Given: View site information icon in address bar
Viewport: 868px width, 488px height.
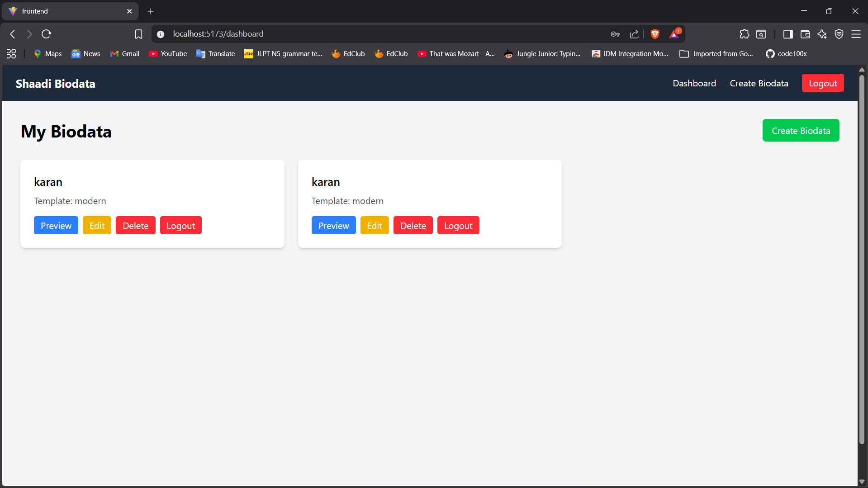Looking at the screenshot, I should click(x=161, y=34).
